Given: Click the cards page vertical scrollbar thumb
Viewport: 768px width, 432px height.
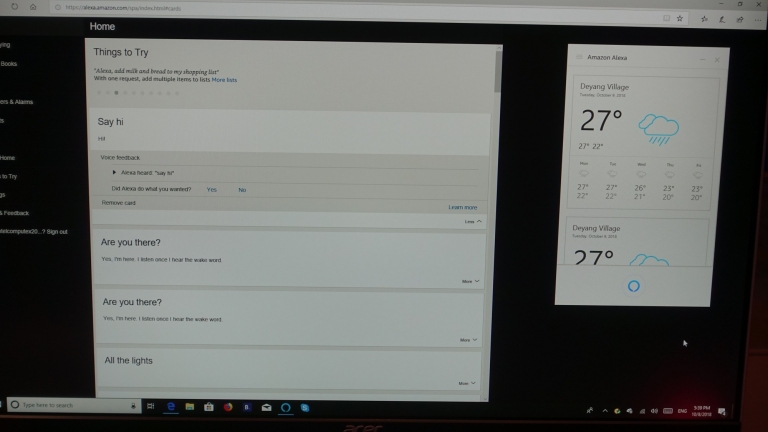Looking at the screenshot, I should point(497,71).
